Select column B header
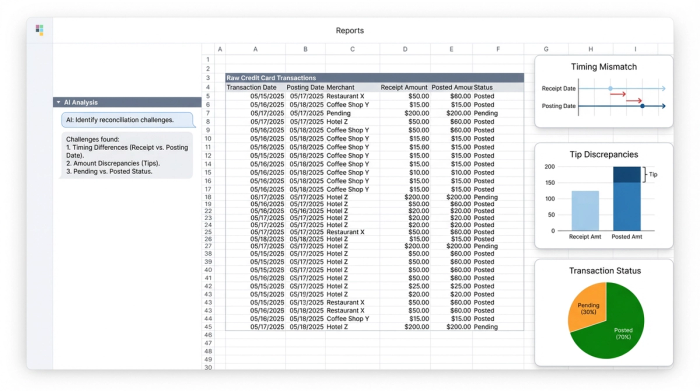 click(x=305, y=49)
